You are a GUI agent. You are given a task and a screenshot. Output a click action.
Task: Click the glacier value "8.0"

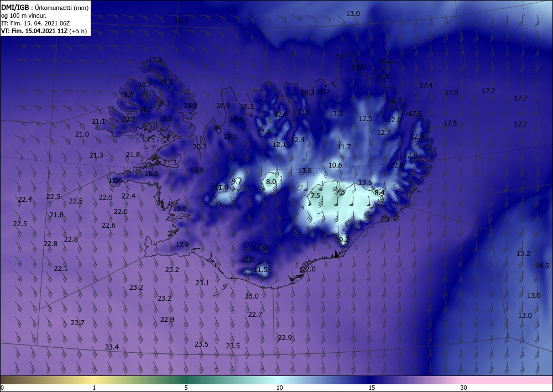[x=271, y=182]
